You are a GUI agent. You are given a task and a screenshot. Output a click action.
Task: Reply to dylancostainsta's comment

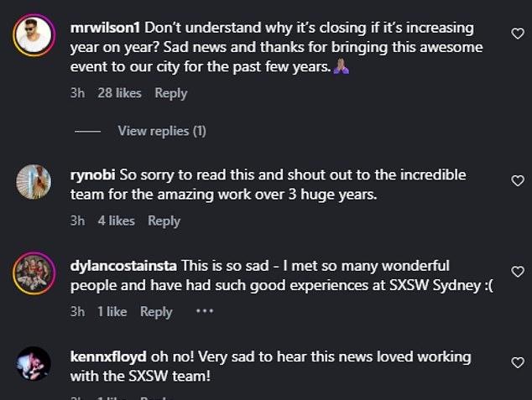156,311
